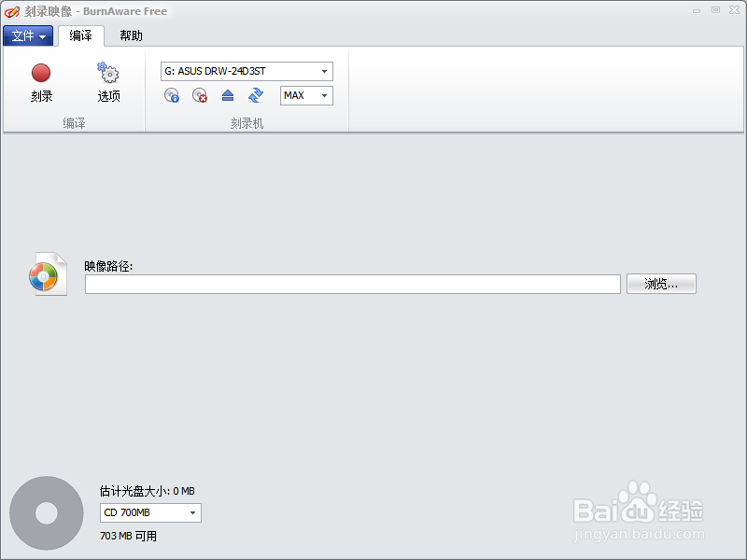Refresh the drive list icon

point(256,95)
